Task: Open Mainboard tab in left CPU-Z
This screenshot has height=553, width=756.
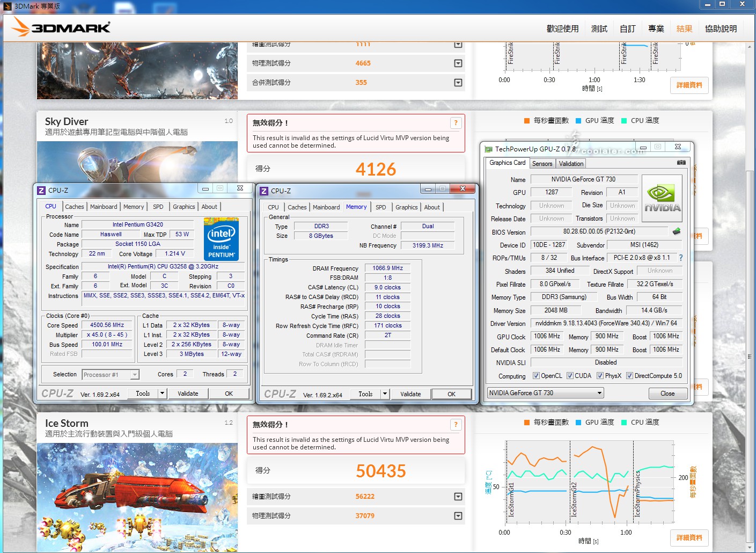Action: click(x=104, y=207)
